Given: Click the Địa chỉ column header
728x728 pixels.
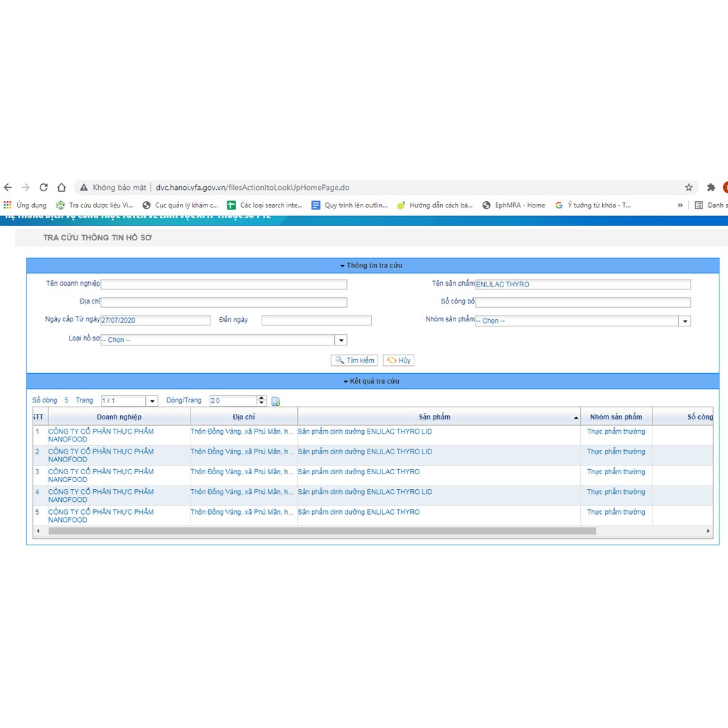Looking at the screenshot, I should coord(244,417).
